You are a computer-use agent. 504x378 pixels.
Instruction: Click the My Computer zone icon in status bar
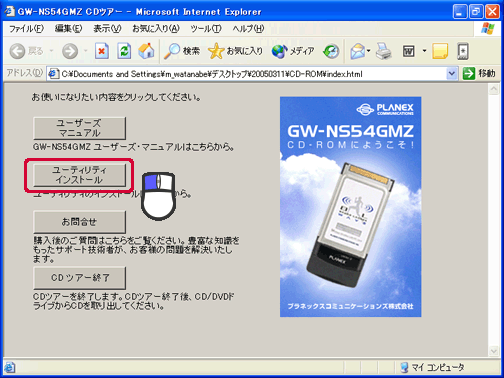[x=404, y=367]
